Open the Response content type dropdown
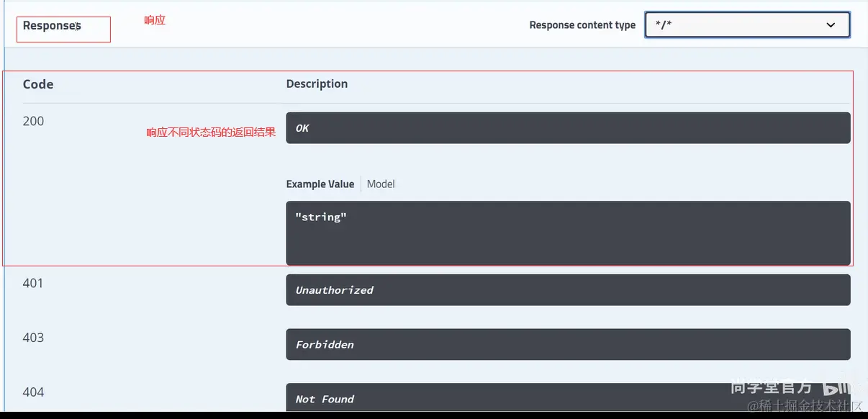Viewport: 868px width, 419px height. pos(747,24)
